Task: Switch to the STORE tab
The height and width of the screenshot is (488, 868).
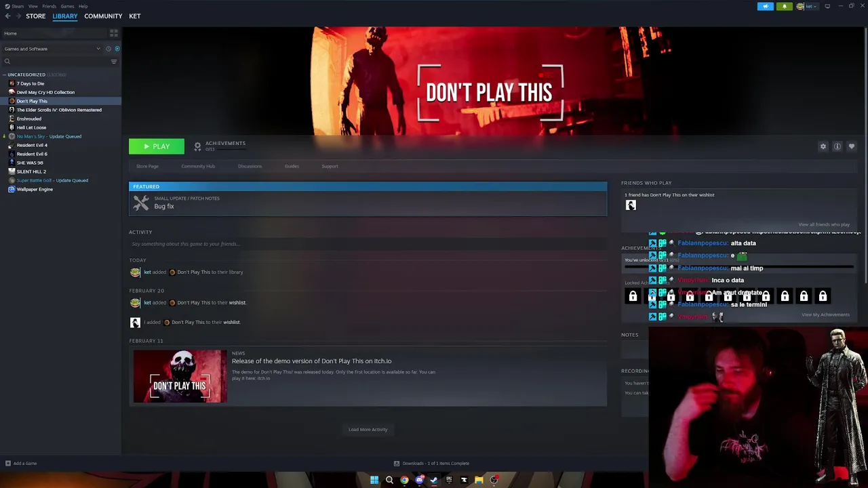Action: (x=36, y=16)
